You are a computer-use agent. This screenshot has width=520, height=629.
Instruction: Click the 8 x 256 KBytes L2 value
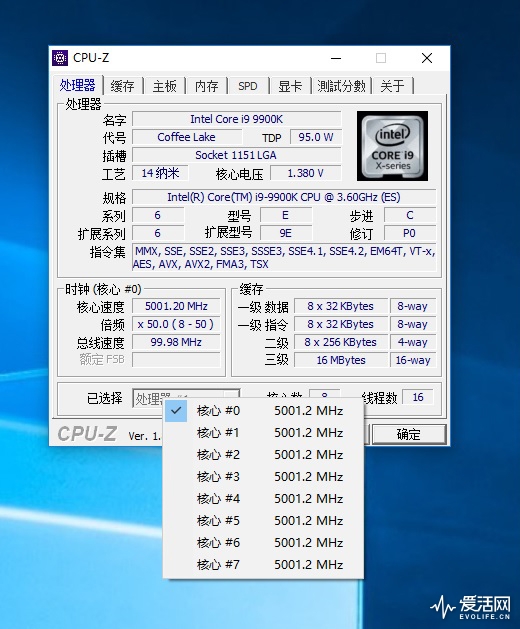tap(341, 342)
